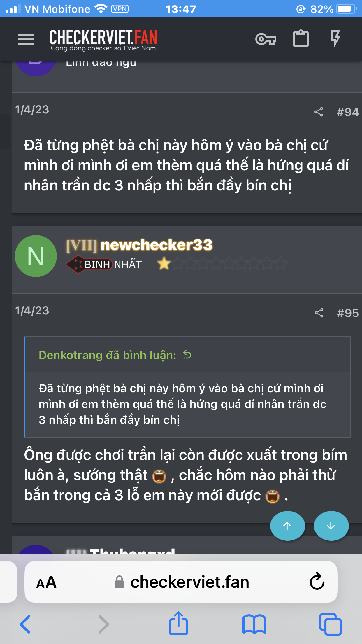Reload the page in Safari
Viewport: 362px width, 644px height.
tap(317, 582)
